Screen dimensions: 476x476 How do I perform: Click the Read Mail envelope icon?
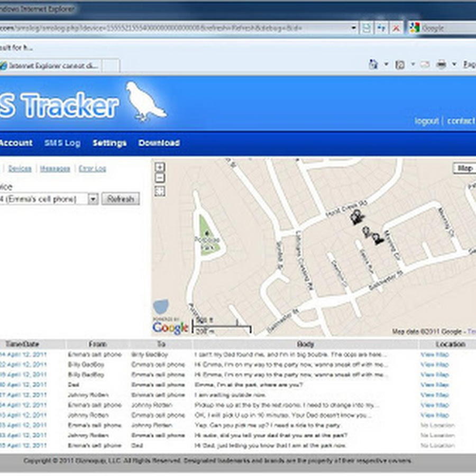tap(425, 65)
